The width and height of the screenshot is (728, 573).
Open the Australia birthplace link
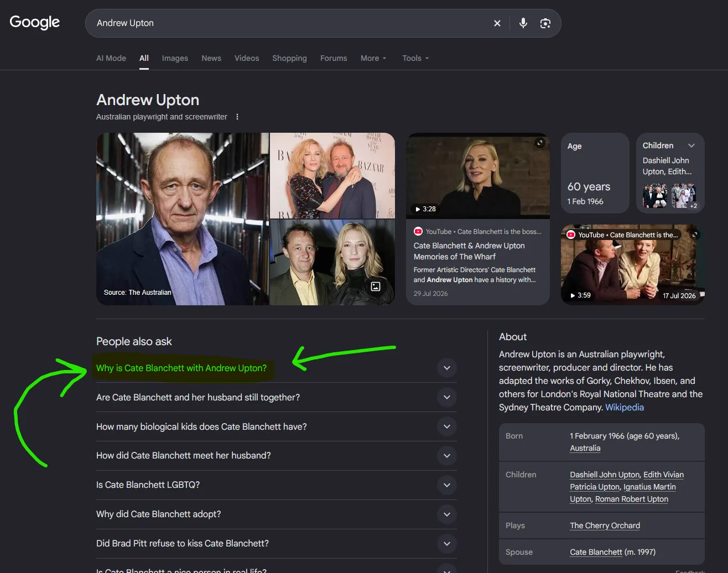pyautogui.click(x=585, y=448)
